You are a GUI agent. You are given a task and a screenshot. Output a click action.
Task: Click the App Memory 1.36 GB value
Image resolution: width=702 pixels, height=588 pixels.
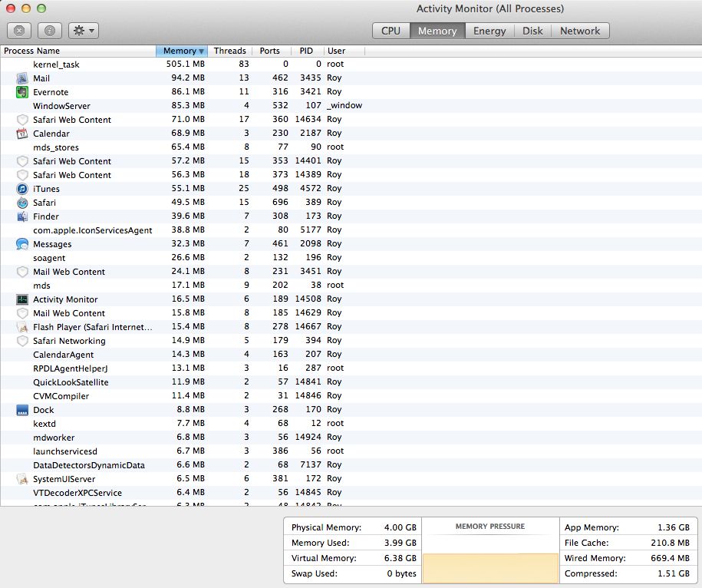tap(674, 527)
